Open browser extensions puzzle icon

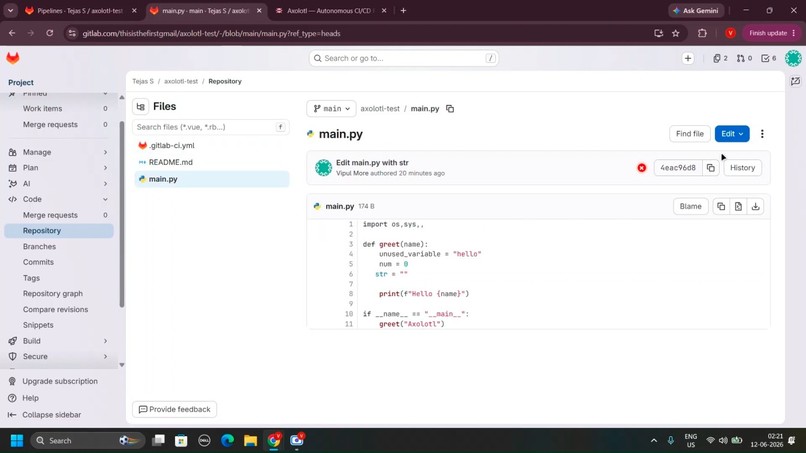(702, 33)
